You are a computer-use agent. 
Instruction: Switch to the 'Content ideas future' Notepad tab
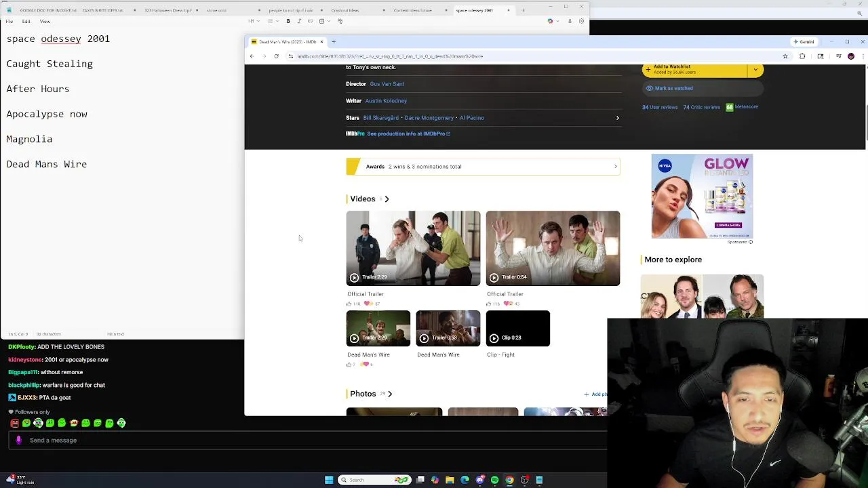412,10
